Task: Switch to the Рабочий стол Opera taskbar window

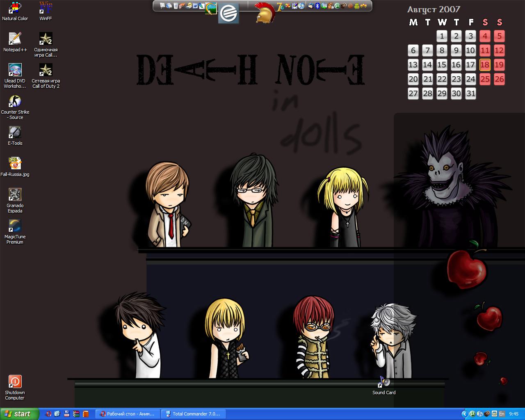Action: tap(128, 414)
